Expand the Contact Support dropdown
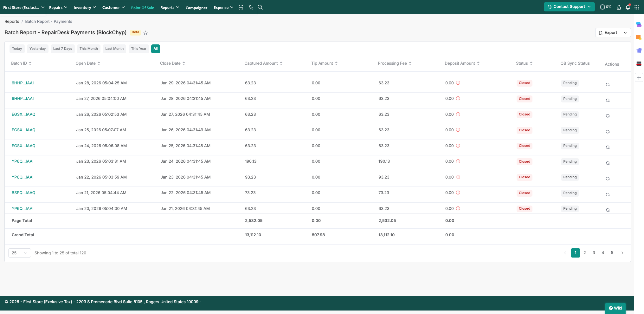 point(569,7)
